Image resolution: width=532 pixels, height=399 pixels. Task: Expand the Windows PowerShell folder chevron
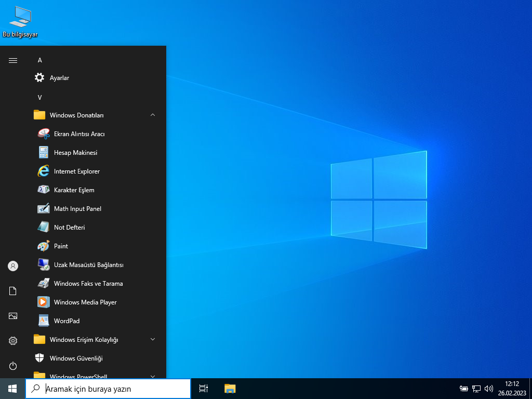click(x=153, y=376)
